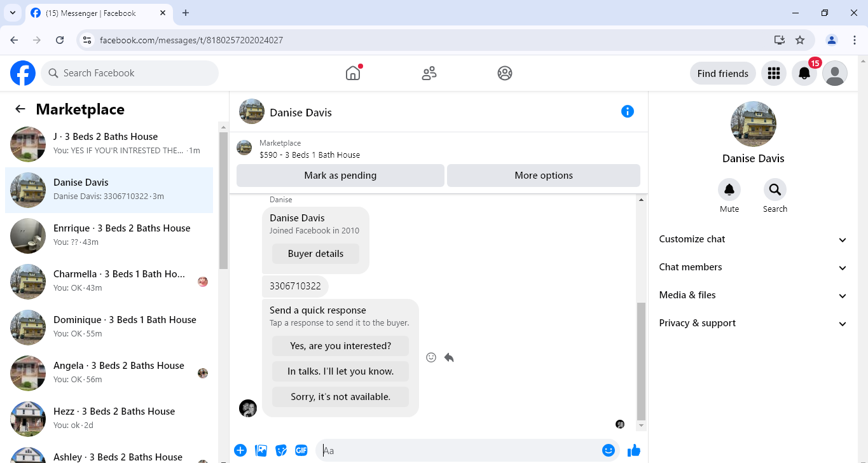
Task: Open the Enrrique · 3 Beds 2 Baths House chat
Action: click(x=109, y=235)
